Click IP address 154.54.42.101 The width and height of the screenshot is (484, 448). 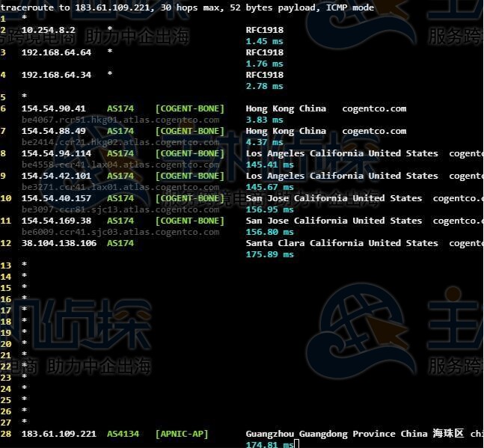pos(56,176)
